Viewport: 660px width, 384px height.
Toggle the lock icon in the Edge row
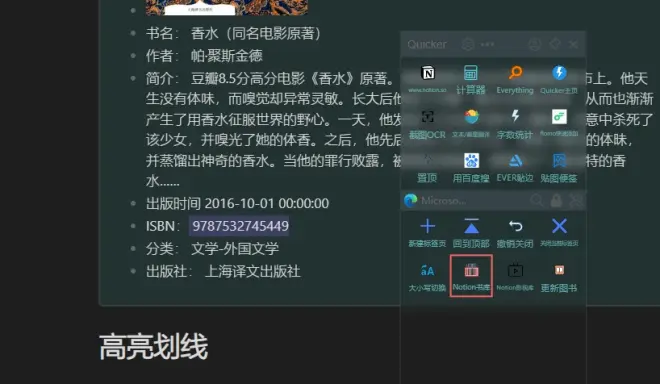(556, 200)
